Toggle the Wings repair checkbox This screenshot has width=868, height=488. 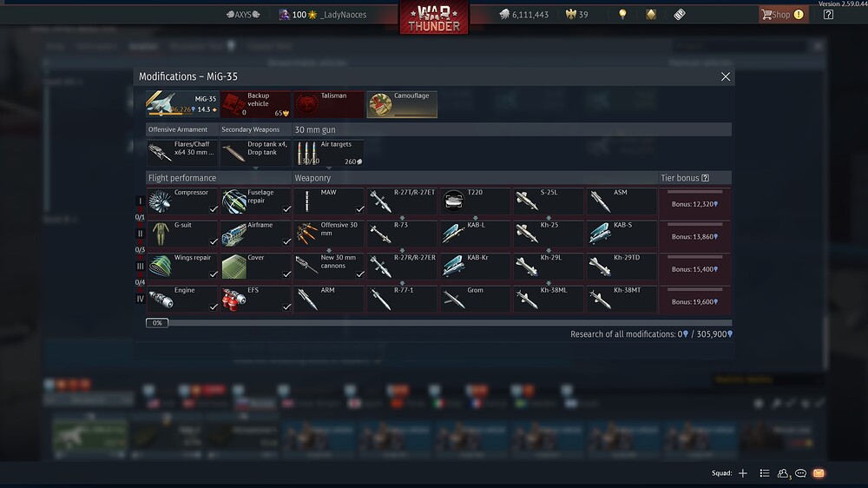click(x=214, y=274)
